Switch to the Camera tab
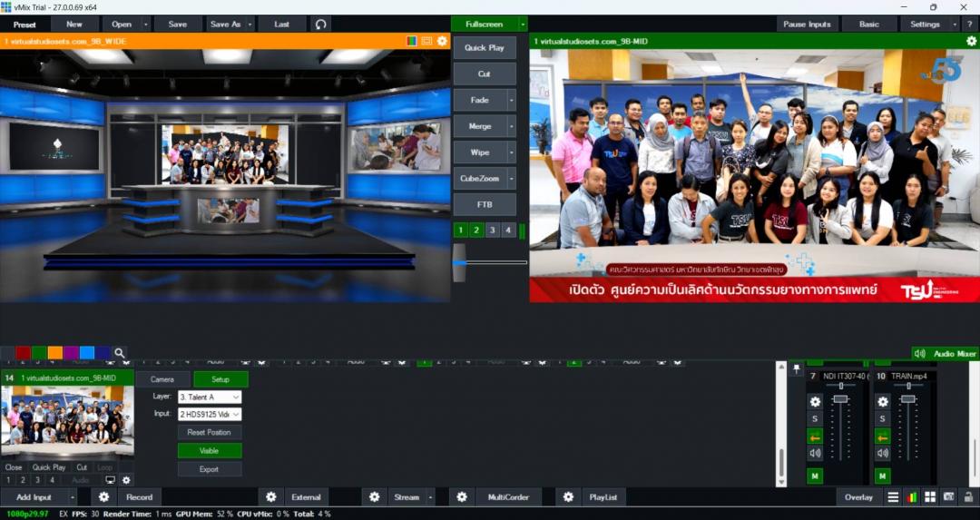The image size is (980, 520). click(162, 379)
